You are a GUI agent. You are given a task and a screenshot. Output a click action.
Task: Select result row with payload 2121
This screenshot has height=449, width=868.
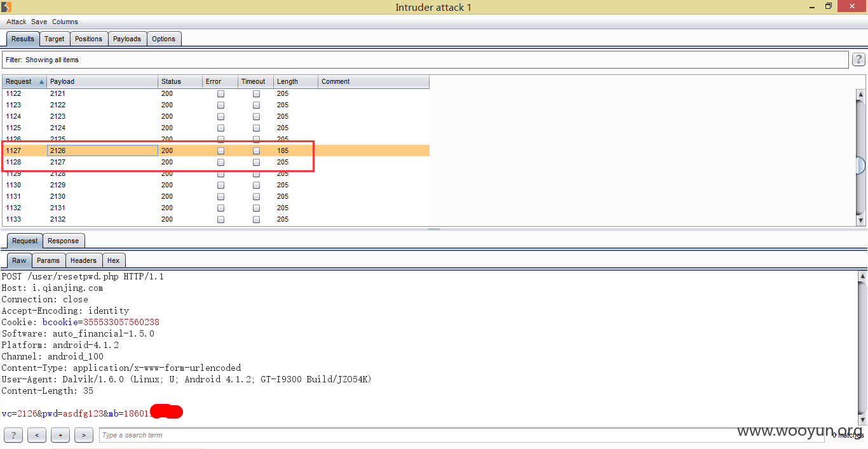point(215,93)
